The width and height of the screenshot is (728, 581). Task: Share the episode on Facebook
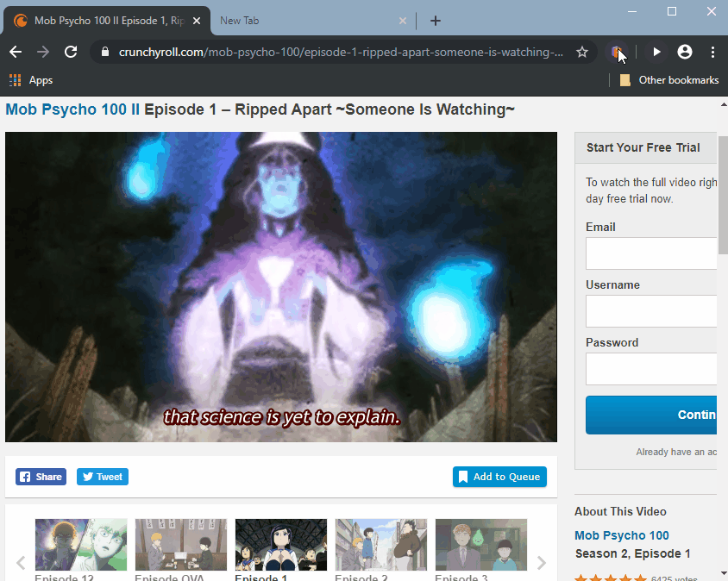(x=41, y=477)
